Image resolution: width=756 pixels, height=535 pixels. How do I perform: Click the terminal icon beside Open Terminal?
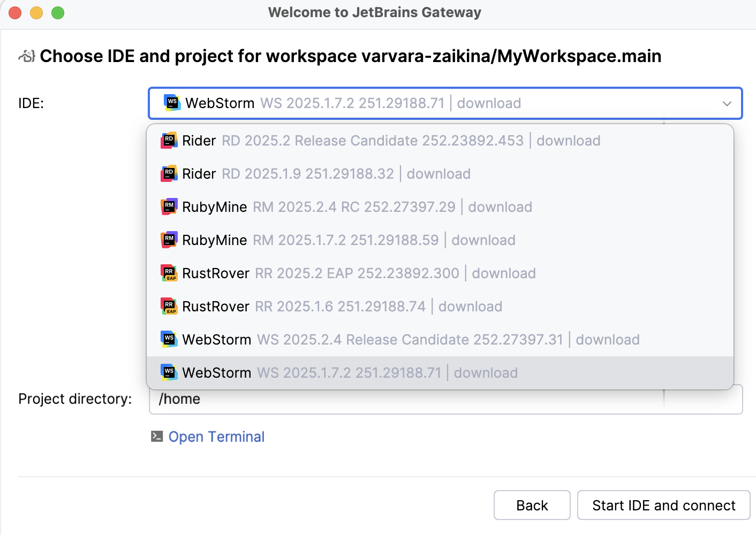click(157, 437)
